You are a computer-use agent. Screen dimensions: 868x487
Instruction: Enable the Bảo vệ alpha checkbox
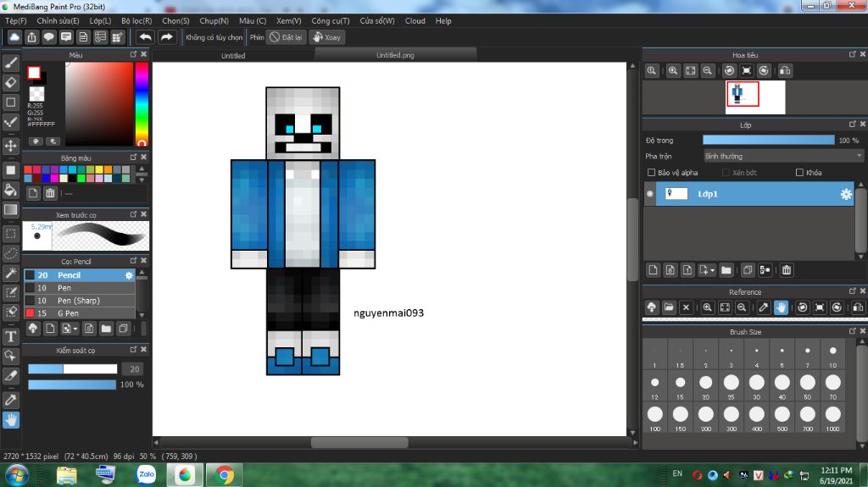pos(652,173)
